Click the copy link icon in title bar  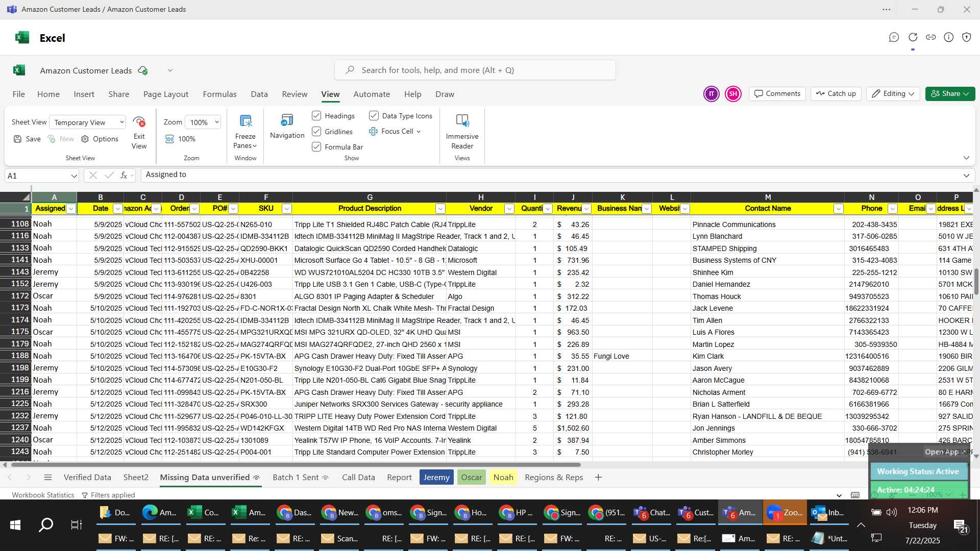pos(930,37)
